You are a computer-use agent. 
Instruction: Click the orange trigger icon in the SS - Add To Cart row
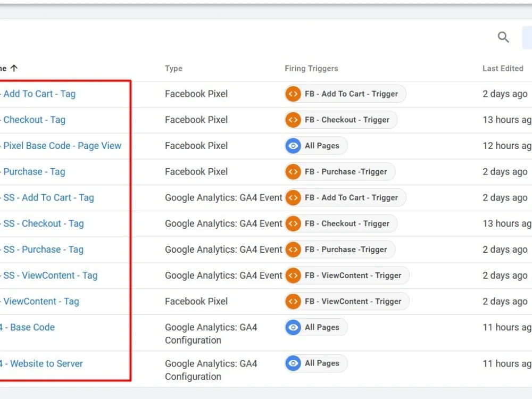[293, 197]
